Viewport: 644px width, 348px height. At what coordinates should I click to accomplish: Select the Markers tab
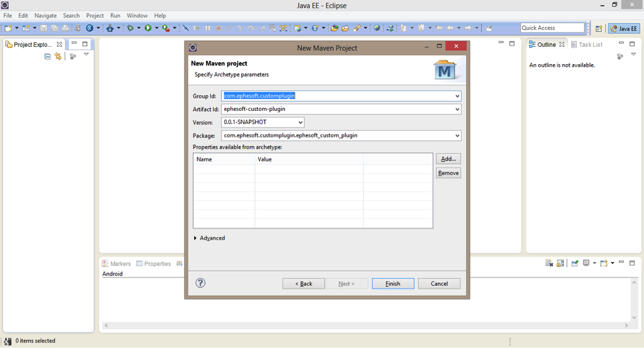click(116, 263)
